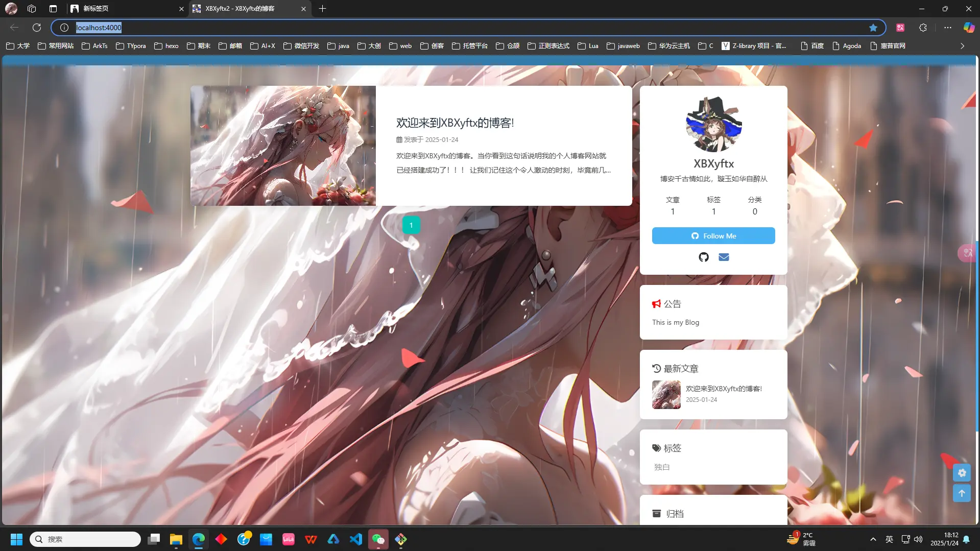Click the latest article thumbnail image

coord(666,394)
